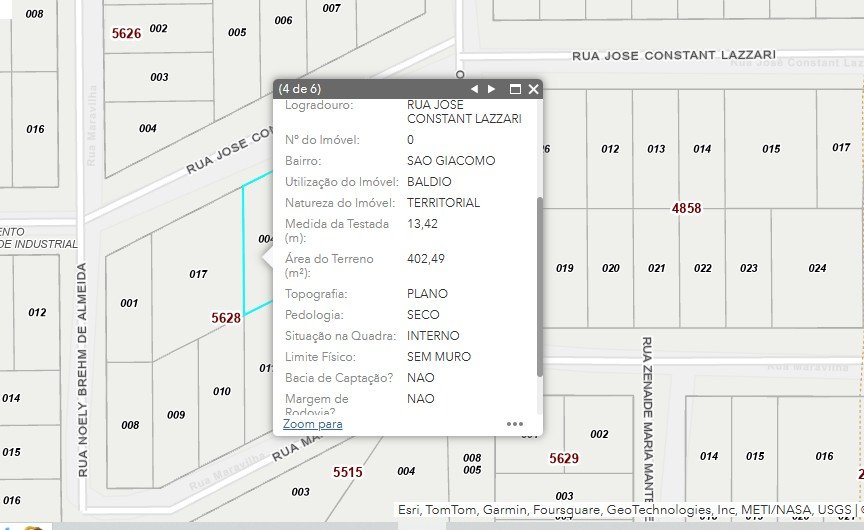Open the popup's three-dot actions menu
864x530 pixels.
coord(515,424)
